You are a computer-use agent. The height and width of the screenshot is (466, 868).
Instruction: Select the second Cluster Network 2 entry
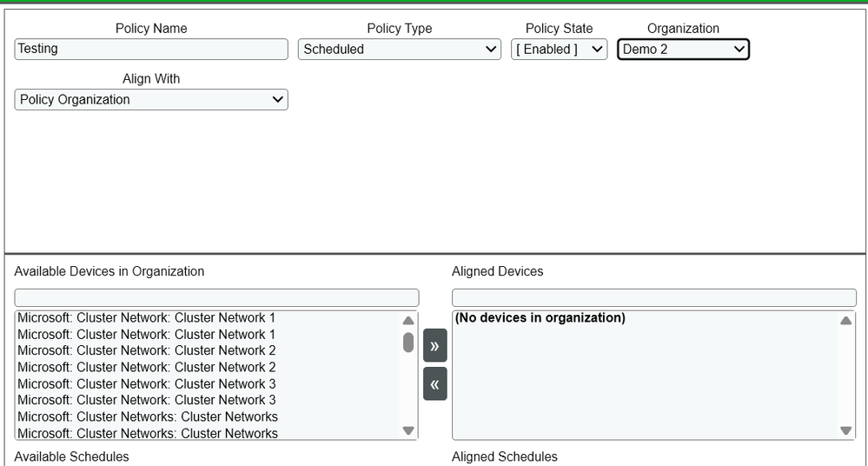(147, 368)
